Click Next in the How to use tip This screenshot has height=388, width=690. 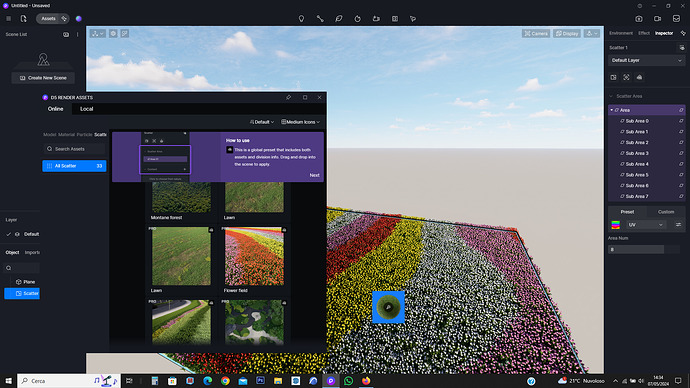(x=314, y=175)
